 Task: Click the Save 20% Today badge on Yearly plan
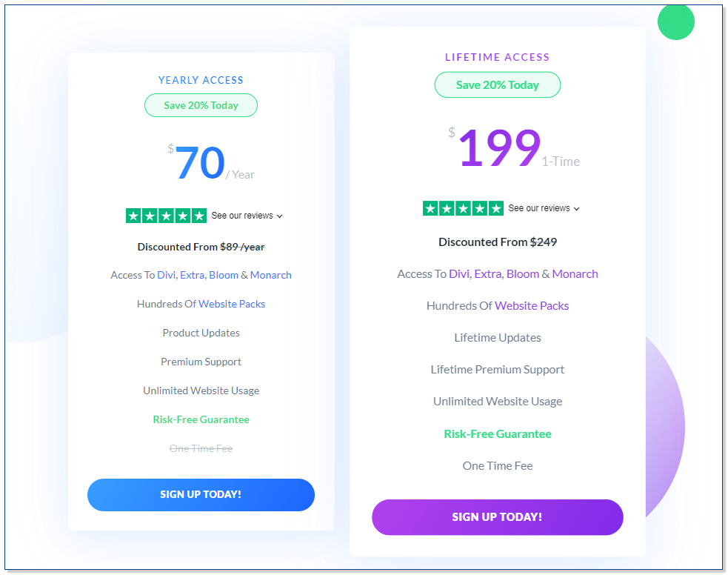tap(201, 105)
